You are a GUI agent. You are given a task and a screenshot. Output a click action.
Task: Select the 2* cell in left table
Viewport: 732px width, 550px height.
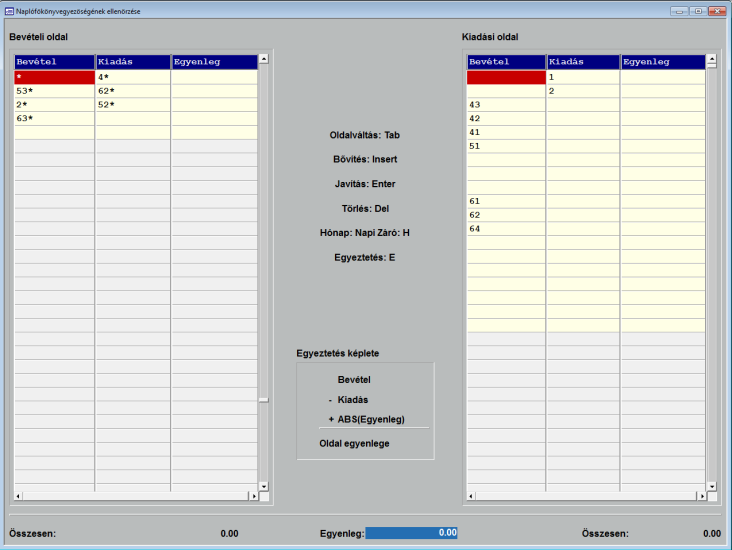55,105
